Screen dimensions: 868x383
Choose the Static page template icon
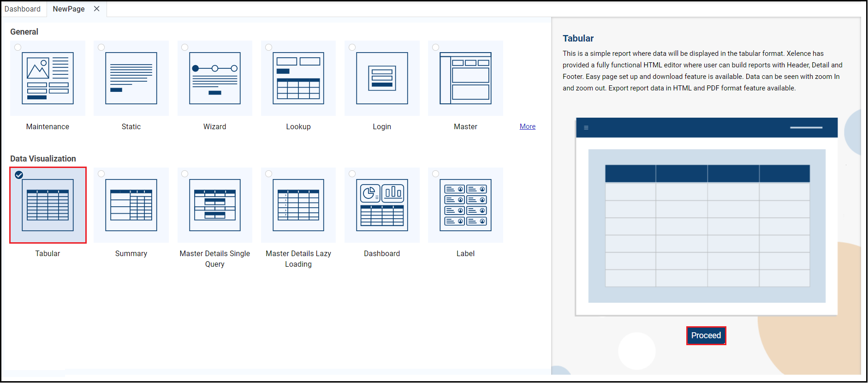pos(131,78)
